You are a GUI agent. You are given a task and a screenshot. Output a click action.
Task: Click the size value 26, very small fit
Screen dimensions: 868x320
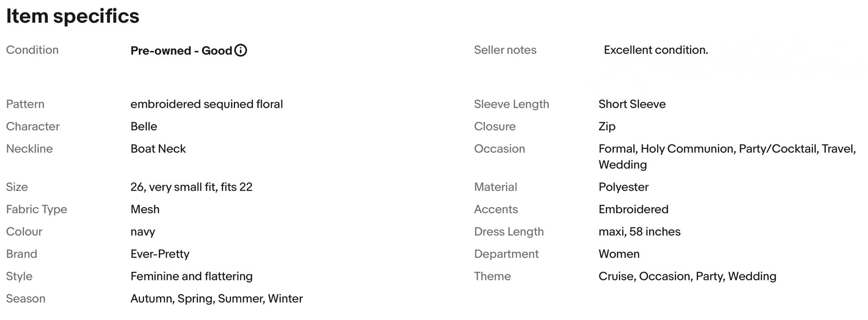pyautogui.click(x=191, y=187)
